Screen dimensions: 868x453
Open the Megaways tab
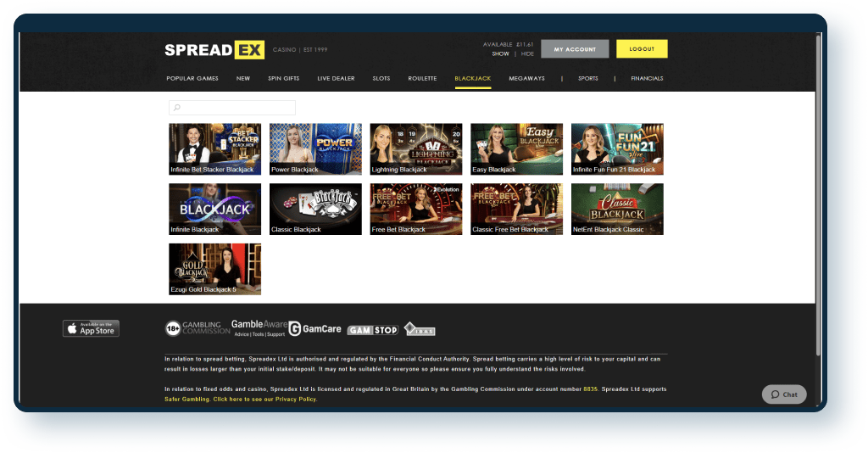tap(526, 79)
